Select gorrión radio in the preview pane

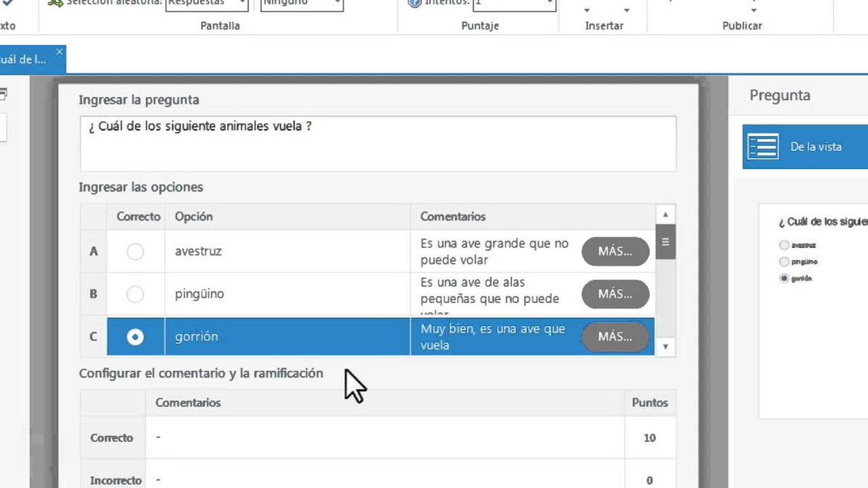pos(783,278)
